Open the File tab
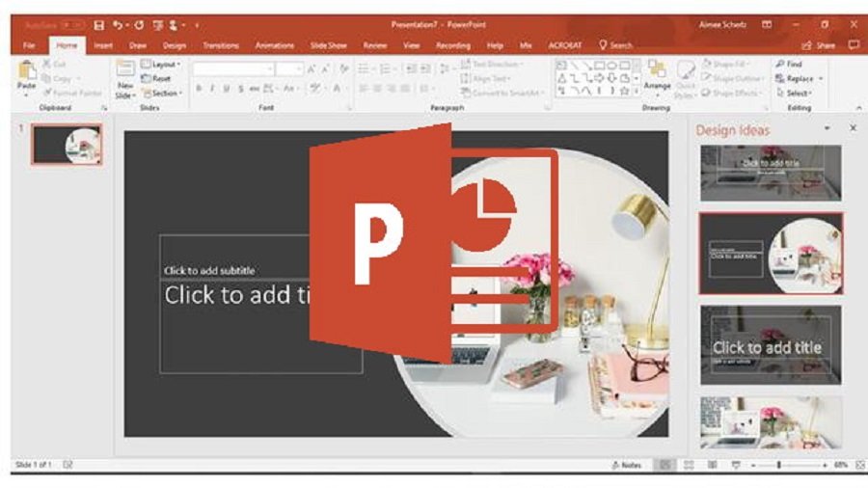The height and width of the screenshot is (488, 868). tap(29, 45)
